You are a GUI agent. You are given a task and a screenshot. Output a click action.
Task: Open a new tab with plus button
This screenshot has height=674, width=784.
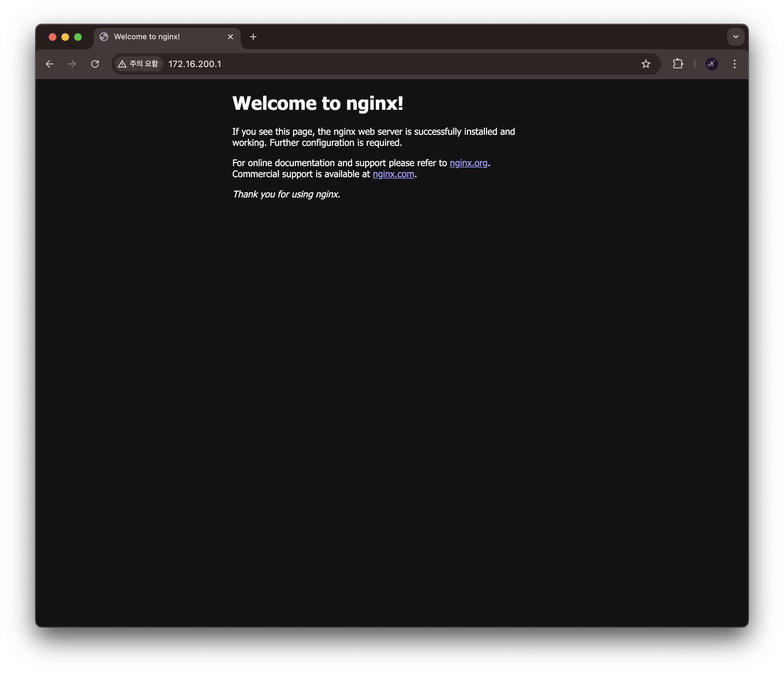pos(253,37)
